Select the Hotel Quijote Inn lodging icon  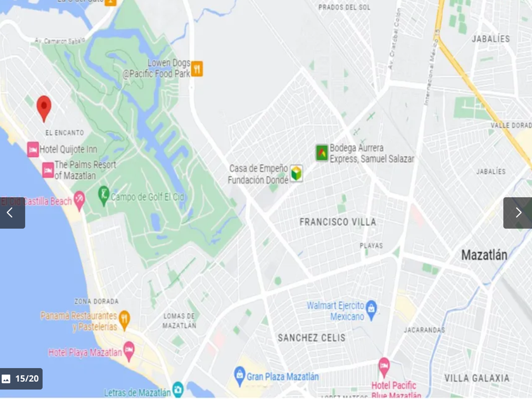(x=33, y=149)
